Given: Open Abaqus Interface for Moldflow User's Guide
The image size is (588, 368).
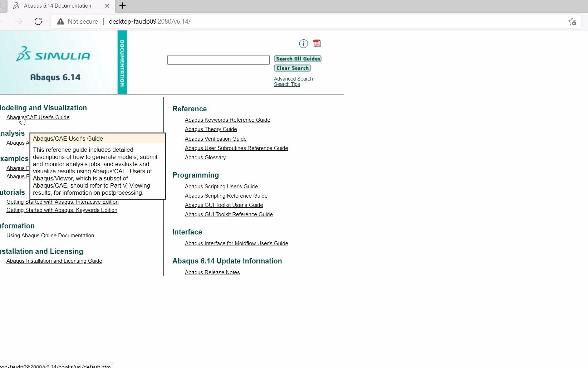Looking at the screenshot, I should coord(236,243).
